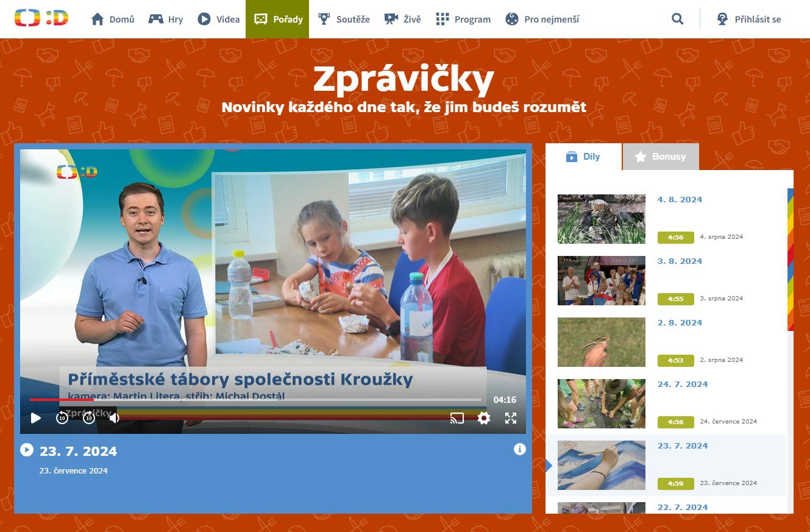Open the 3. 8. 2024 episode thumbnail

tap(601, 280)
